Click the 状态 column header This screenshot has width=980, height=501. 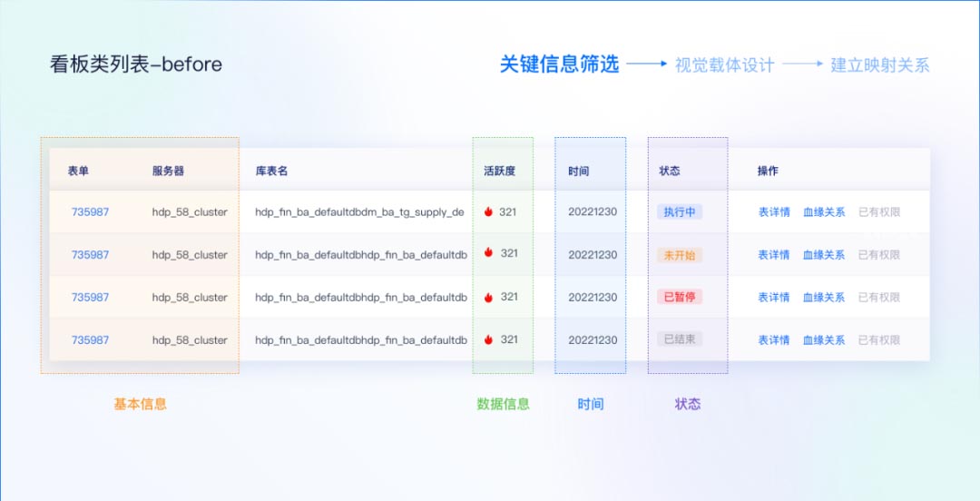tap(670, 171)
